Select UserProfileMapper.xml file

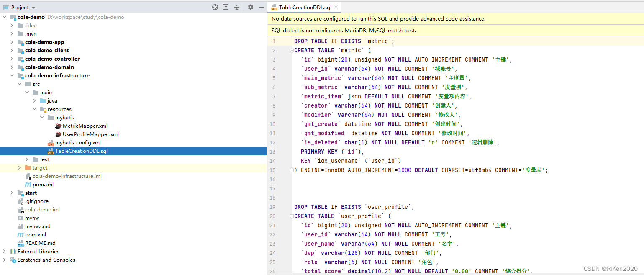(x=91, y=134)
